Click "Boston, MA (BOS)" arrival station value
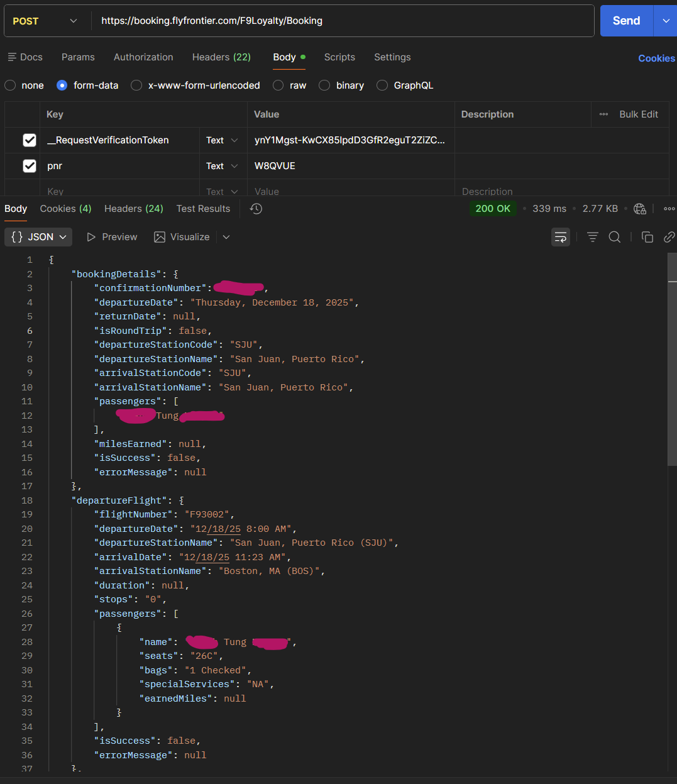 point(269,571)
